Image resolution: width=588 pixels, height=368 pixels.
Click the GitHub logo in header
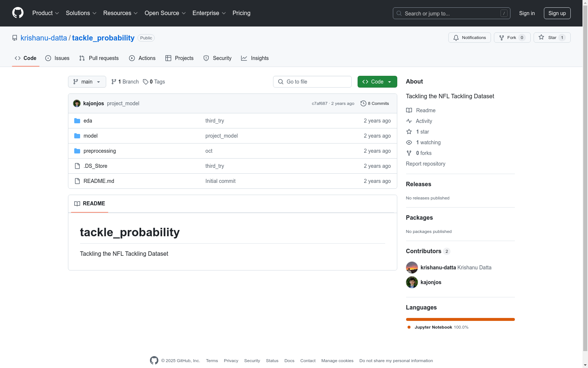[x=18, y=13]
